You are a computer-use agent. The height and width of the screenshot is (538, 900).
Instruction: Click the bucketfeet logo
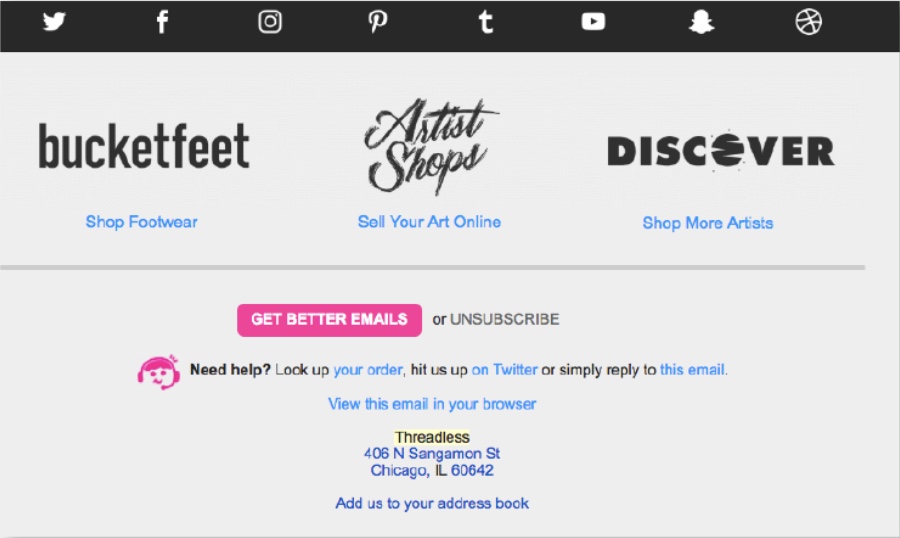144,148
